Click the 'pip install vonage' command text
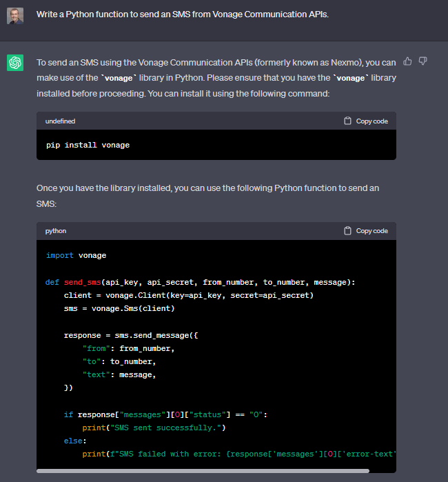 click(x=88, y=145)
